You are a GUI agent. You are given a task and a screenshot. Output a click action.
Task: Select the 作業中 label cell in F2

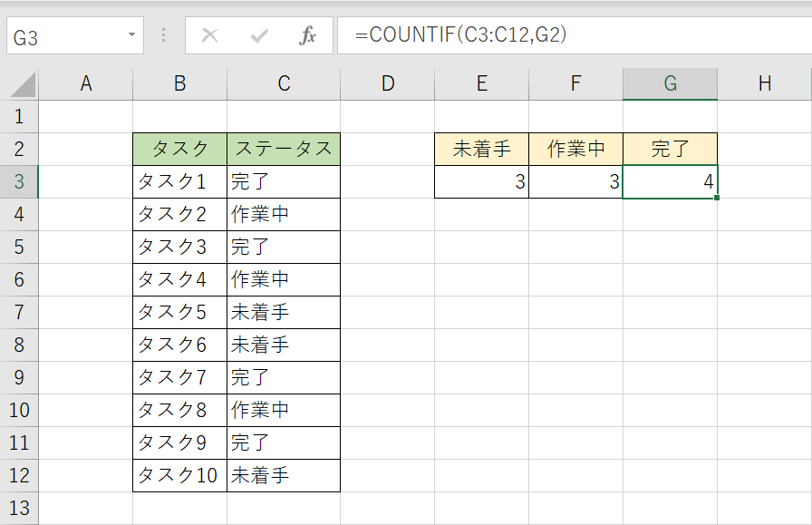[x=575, y=150]
